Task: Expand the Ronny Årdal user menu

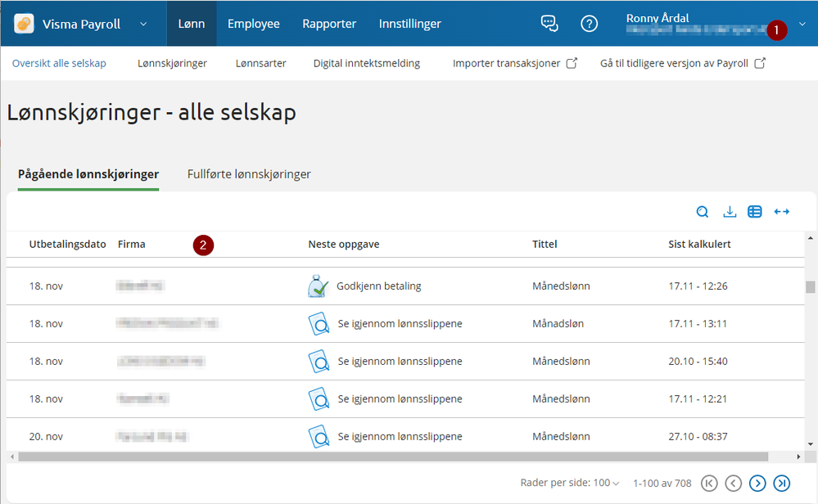Action: (802, 24)
